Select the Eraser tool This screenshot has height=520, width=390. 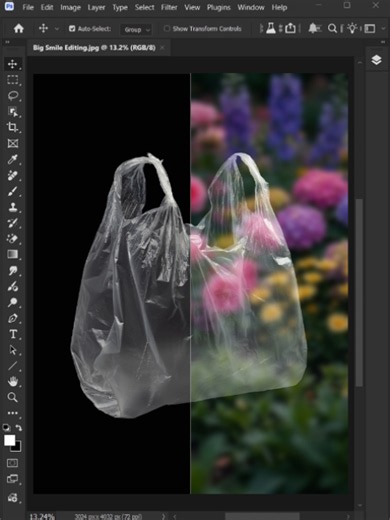pos(13,239)
